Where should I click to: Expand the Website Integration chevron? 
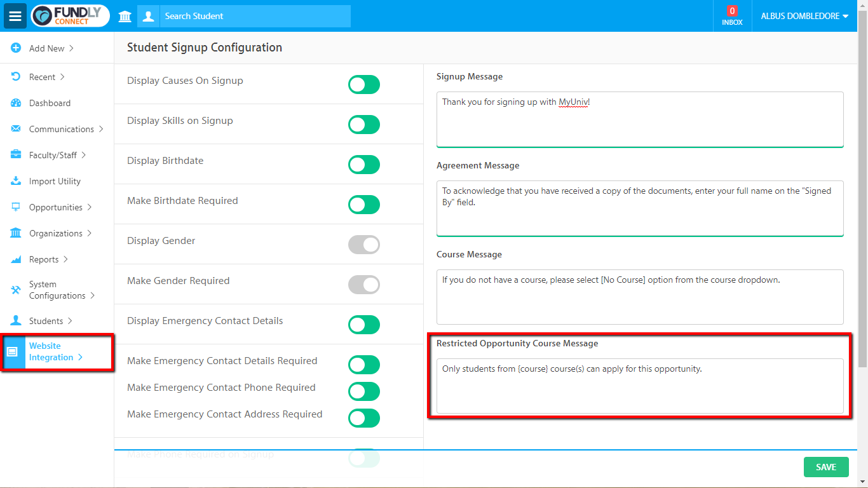80,357
